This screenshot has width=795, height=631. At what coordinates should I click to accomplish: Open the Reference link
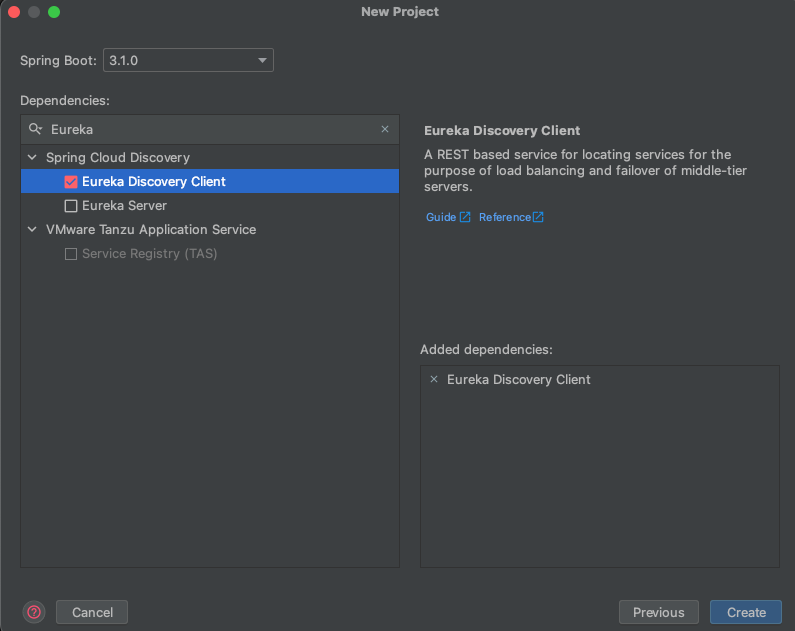point(511,217)
